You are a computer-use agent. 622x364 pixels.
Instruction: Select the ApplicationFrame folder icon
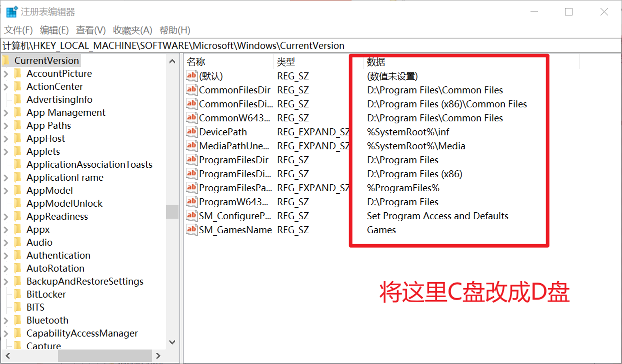[18, 177]
